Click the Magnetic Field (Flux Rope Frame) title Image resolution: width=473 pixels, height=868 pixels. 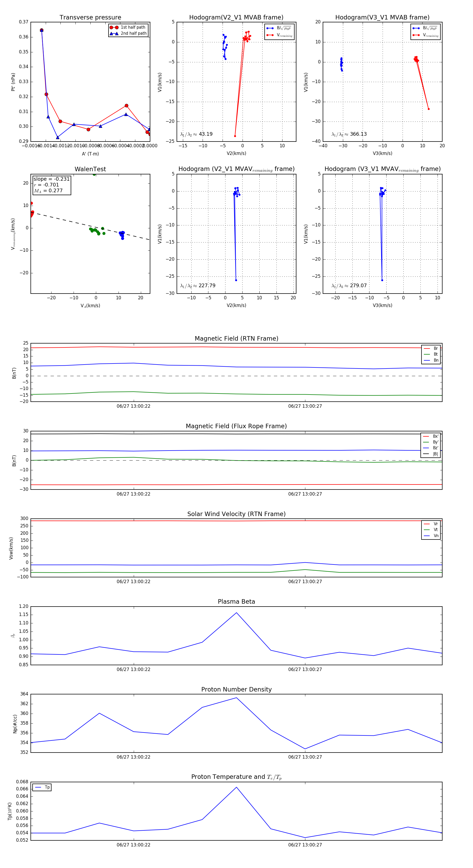click(x=236, y=426)
